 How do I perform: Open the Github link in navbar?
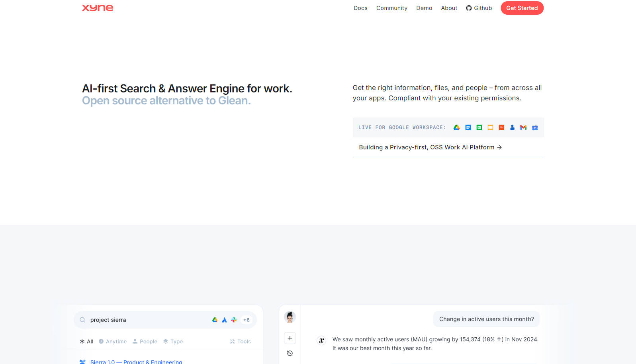[x=479, y=8]
